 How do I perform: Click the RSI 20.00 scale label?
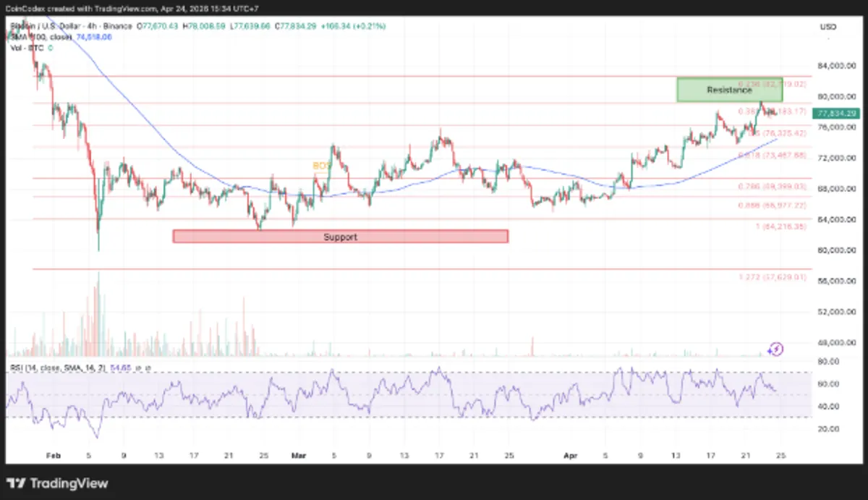(829, 428)
